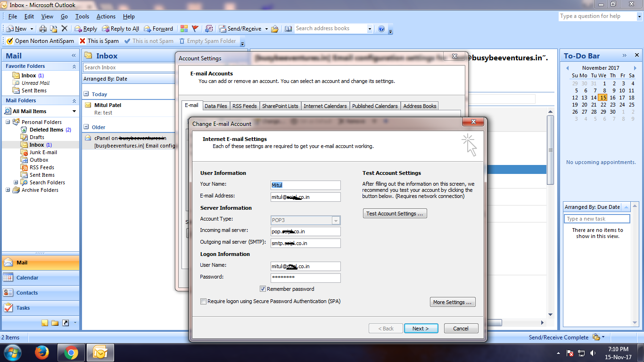Click the Forward toolbar button
644x362 pixels.
[158, 29]
